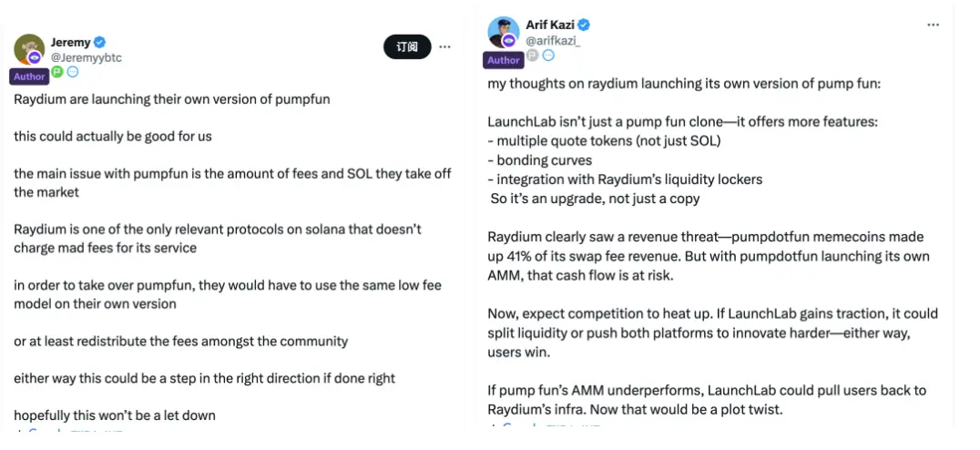The image size is (980, 450).
Task: Click purple eye badge on Jeremy's avatar
Action: point(35,58)
